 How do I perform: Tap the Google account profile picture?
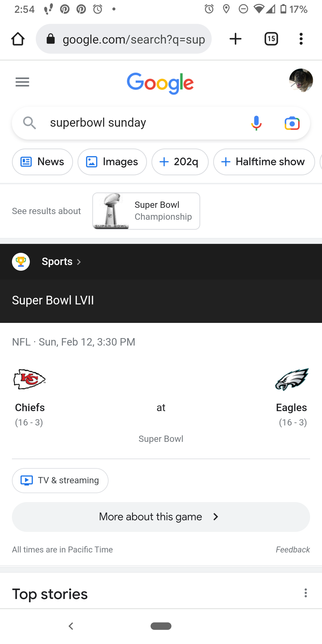click(301, 80)
